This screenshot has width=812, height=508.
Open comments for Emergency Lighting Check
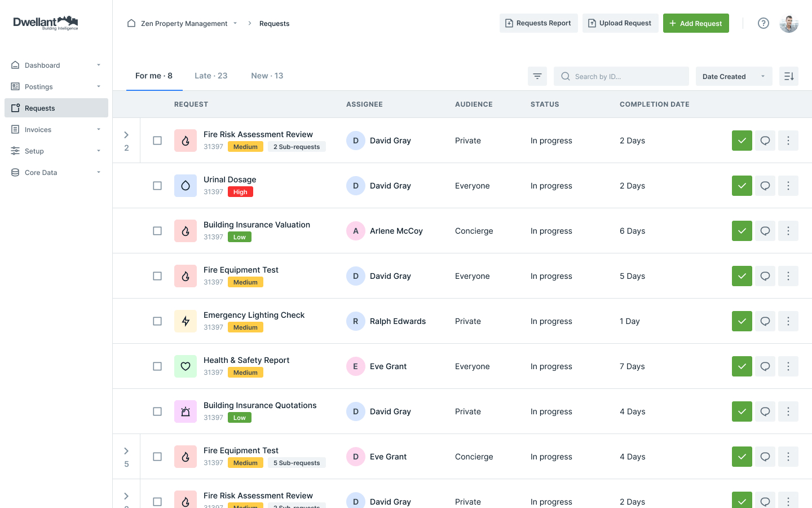[765, 321]
